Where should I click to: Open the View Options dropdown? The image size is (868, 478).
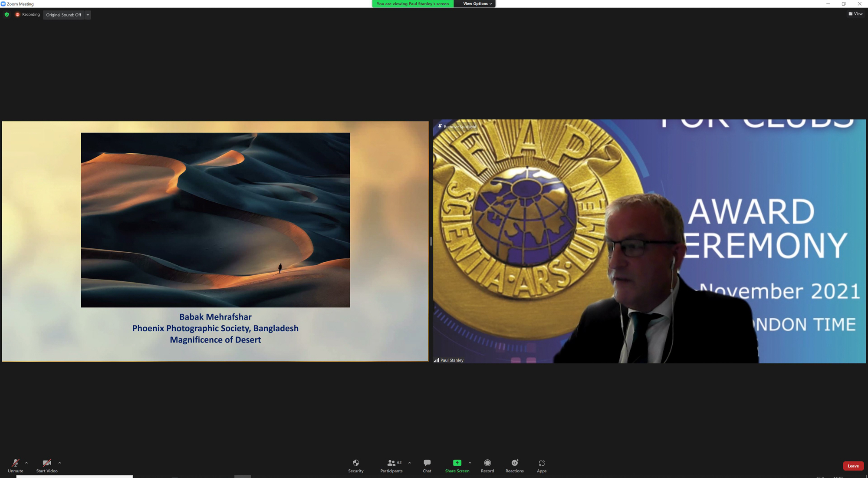tap(477, 3)
